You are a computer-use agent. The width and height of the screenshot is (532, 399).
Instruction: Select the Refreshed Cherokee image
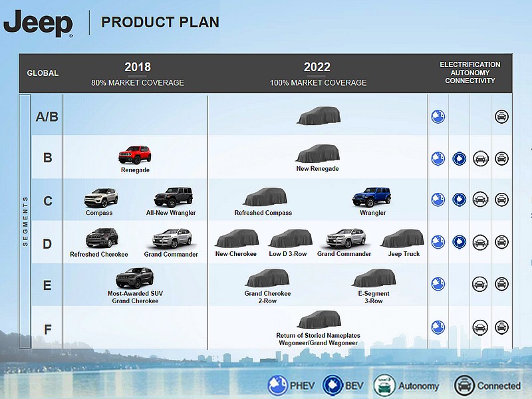(x=102, y=238)
